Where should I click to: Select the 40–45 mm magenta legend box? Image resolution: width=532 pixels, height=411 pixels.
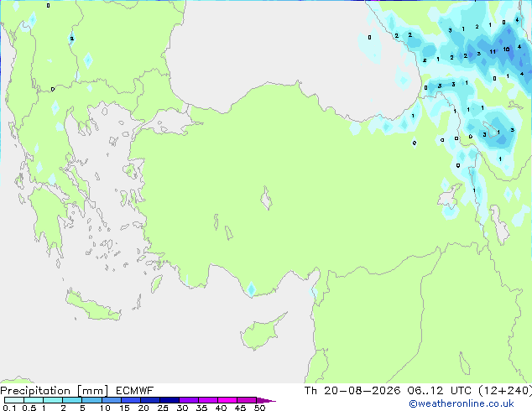pos(227,400)
